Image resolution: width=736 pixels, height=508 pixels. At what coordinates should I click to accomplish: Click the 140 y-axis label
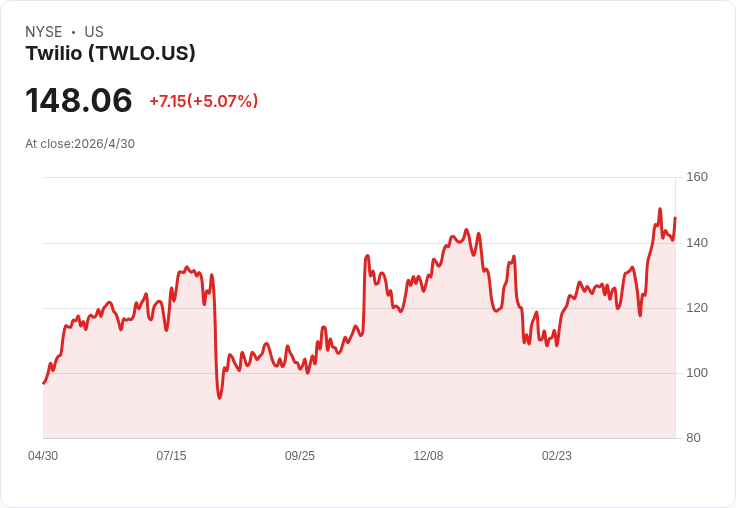tap(697, 243)
